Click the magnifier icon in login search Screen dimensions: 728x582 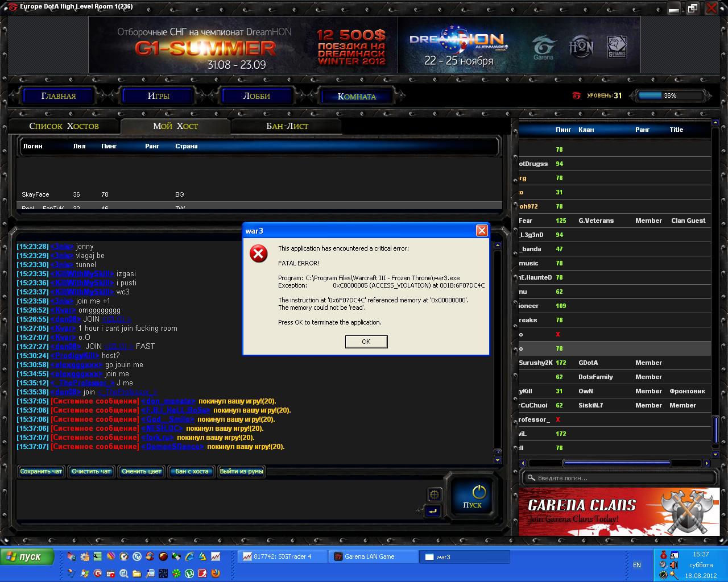click(x=531, y=478)
